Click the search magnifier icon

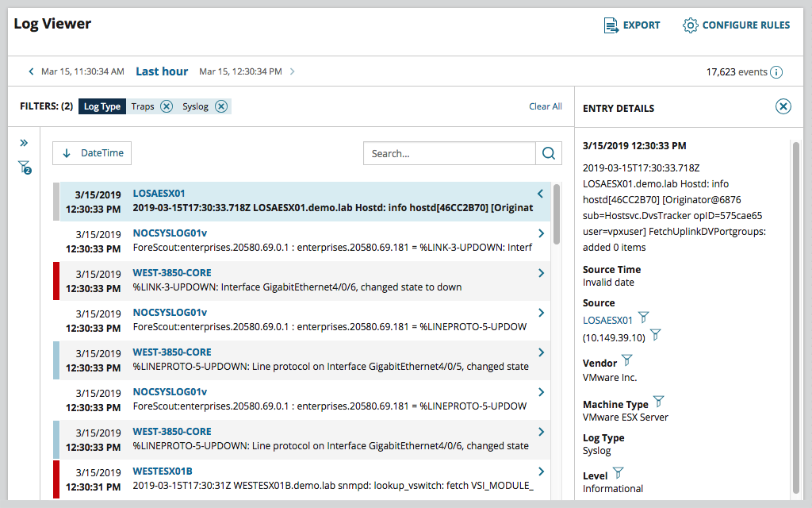[x=549, y=153]
